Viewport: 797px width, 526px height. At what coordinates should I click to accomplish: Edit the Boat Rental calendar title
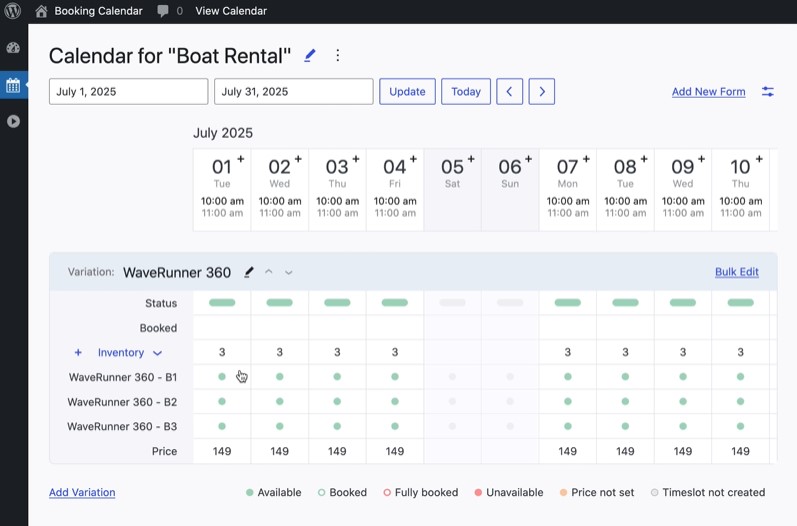[310, 56]
